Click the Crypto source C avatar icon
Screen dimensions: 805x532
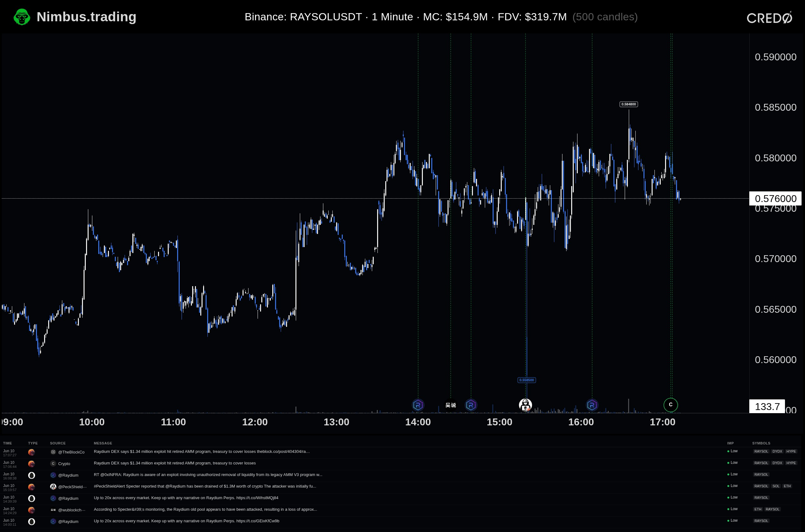(x=53, y=464)
